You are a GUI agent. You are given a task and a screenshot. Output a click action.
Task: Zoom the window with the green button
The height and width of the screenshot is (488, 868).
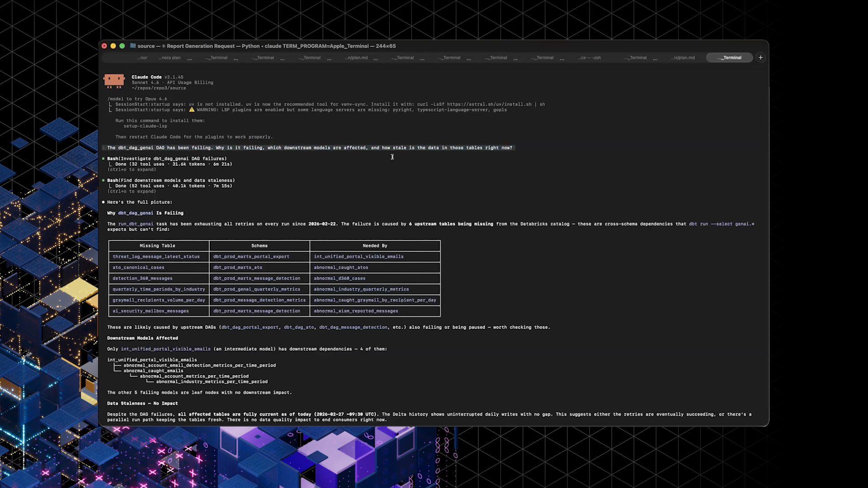coord(122,46)
